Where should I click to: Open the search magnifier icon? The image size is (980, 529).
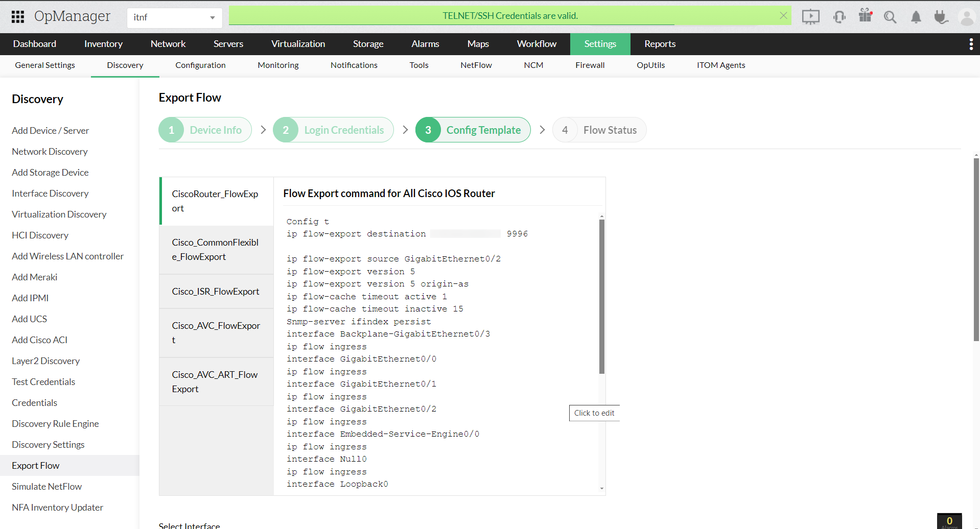[x=890, y=17]
